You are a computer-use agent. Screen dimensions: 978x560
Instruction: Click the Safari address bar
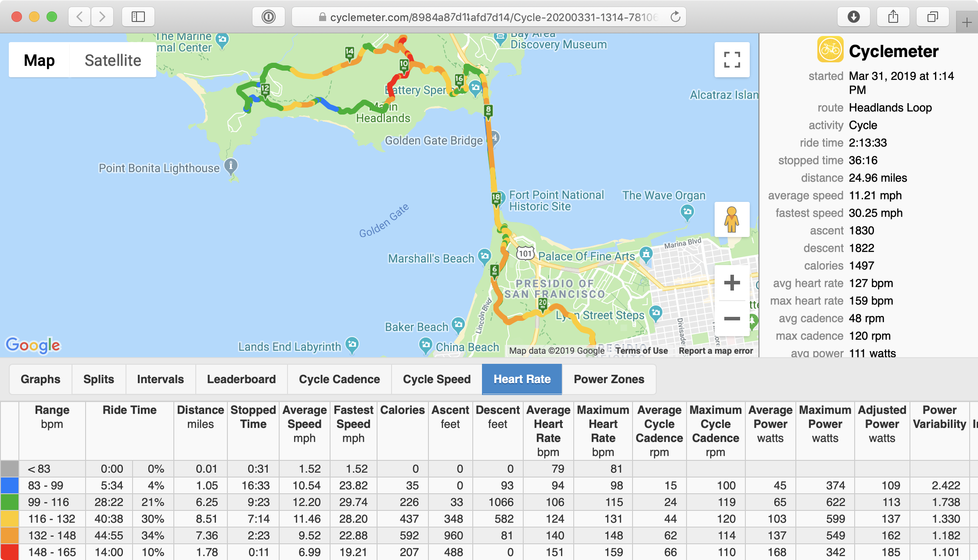click(489, 17)
